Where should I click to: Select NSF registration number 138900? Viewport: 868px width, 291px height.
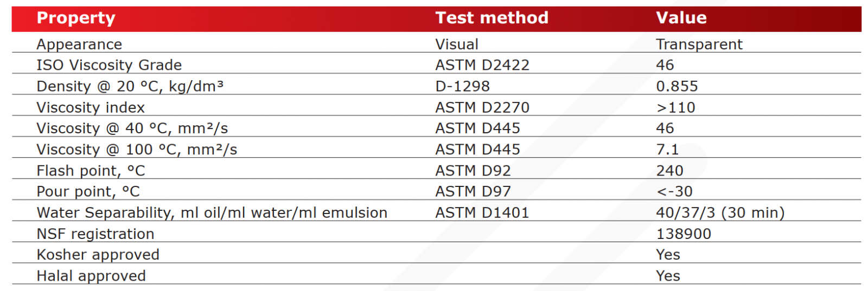[x=683, y=234]
